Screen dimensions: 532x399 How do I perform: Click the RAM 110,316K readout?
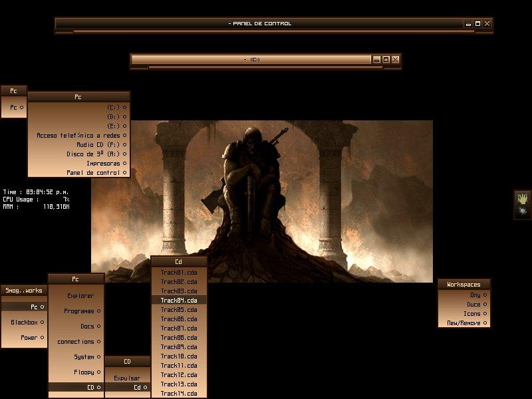[36, 207]
